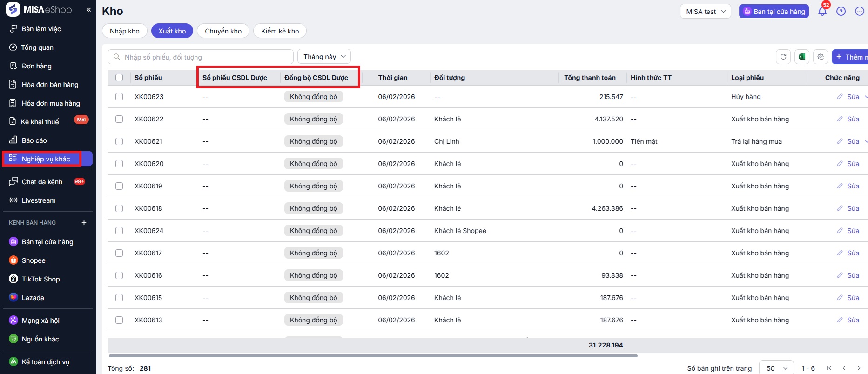Tick checkbox for slip XK00623

pyautogui.click(x=119, y=97)
